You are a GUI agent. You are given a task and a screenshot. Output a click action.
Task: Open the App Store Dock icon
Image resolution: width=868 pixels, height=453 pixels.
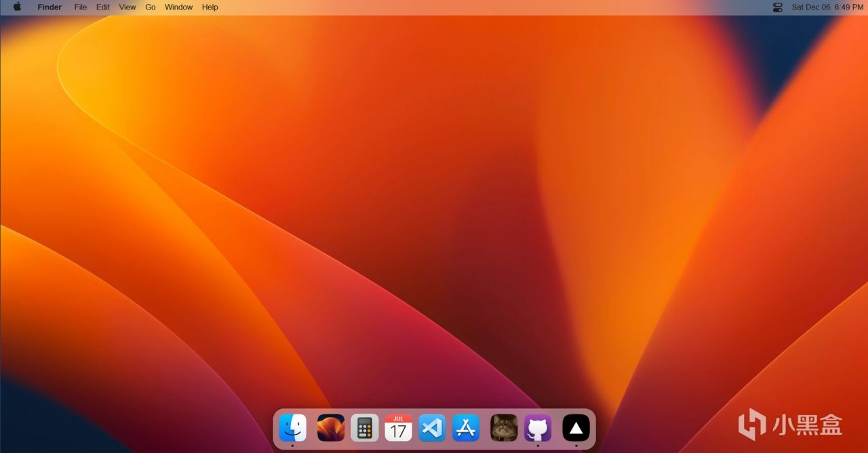coord(466,428)
